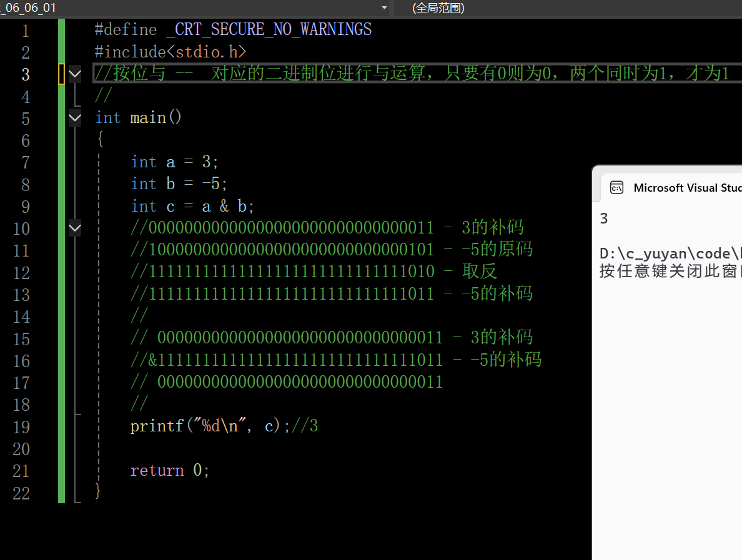Click the console output value 3
742x560 pixels.
tap(604, 218)
